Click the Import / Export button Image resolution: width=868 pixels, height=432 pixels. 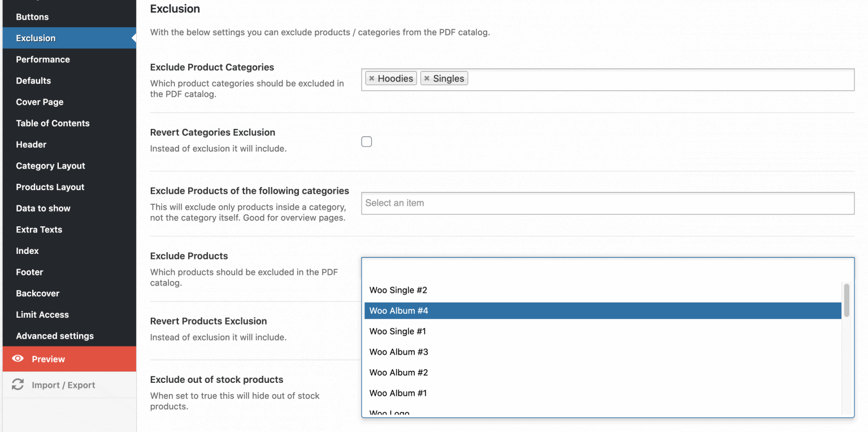point(64,385)
